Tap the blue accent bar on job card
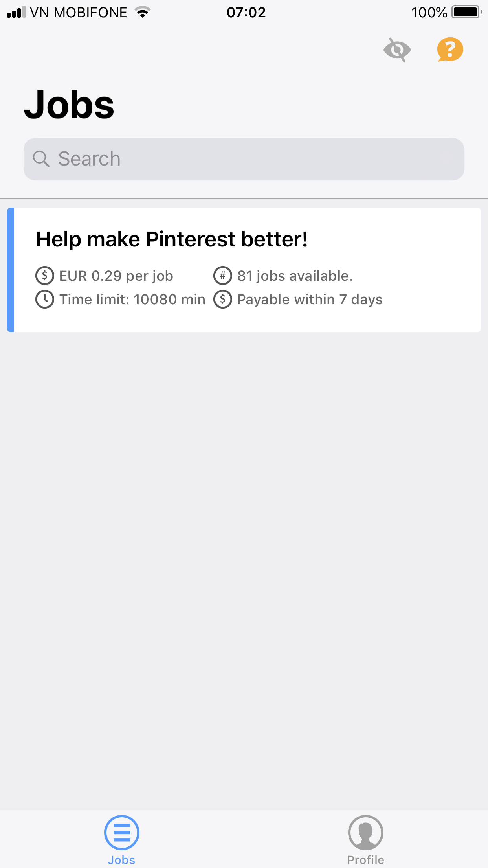 (11, 270)
